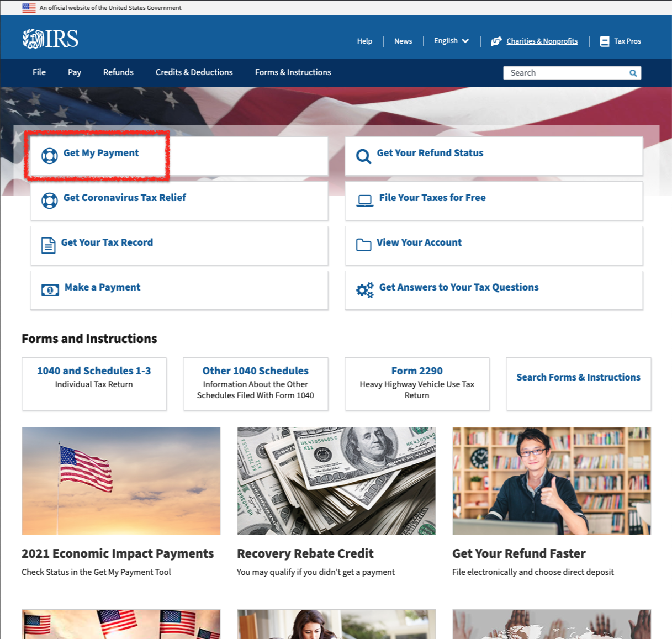Viewport: 672px width, 639px height.
Task: Click the hundred dollar bills thumbnail image
Action: (x=336, y=481)
